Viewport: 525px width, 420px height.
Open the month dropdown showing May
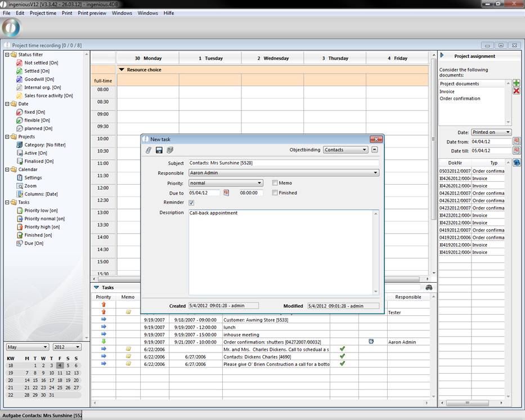[x=28, y=347]
